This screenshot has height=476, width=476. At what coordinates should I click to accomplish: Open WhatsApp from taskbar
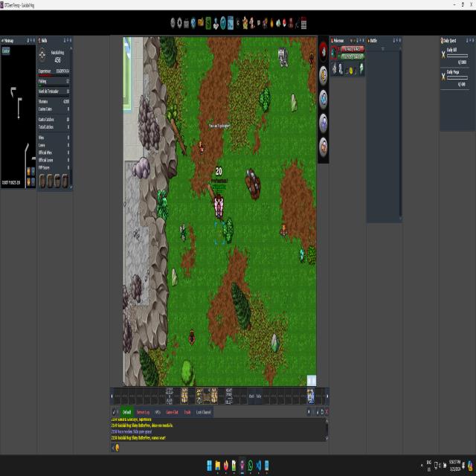[x=251, y=466]
